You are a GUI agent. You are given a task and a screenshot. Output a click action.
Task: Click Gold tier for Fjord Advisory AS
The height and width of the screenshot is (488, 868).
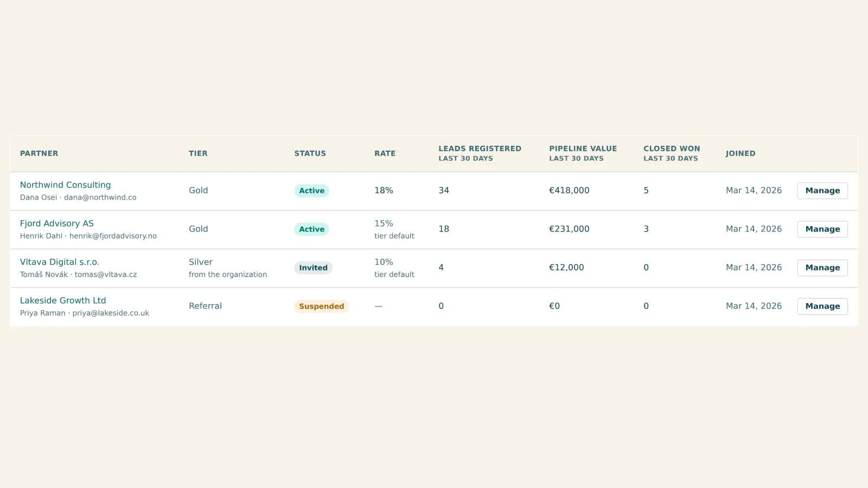pyautogui.click(x=199, y=229)
